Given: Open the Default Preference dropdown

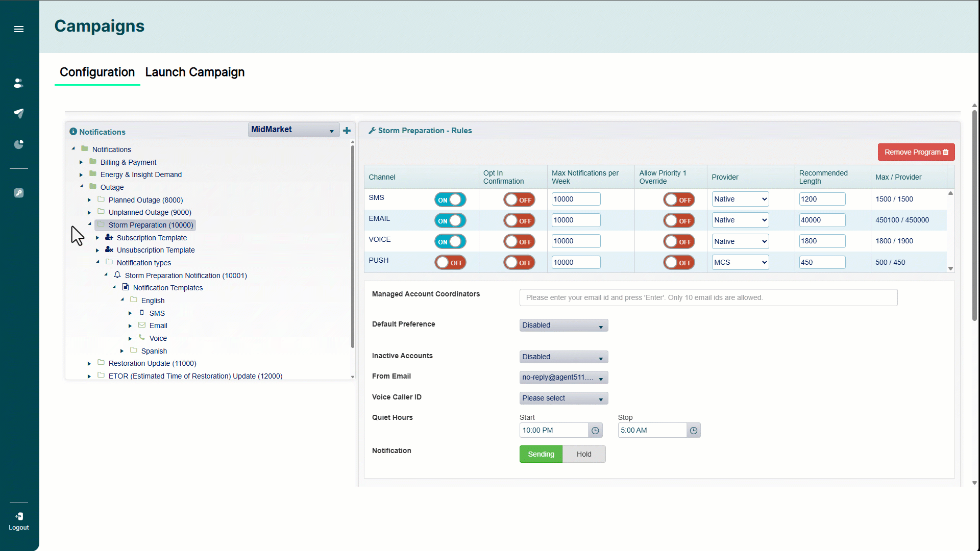Looking at the screenshot, I should (x=563, y=325).
